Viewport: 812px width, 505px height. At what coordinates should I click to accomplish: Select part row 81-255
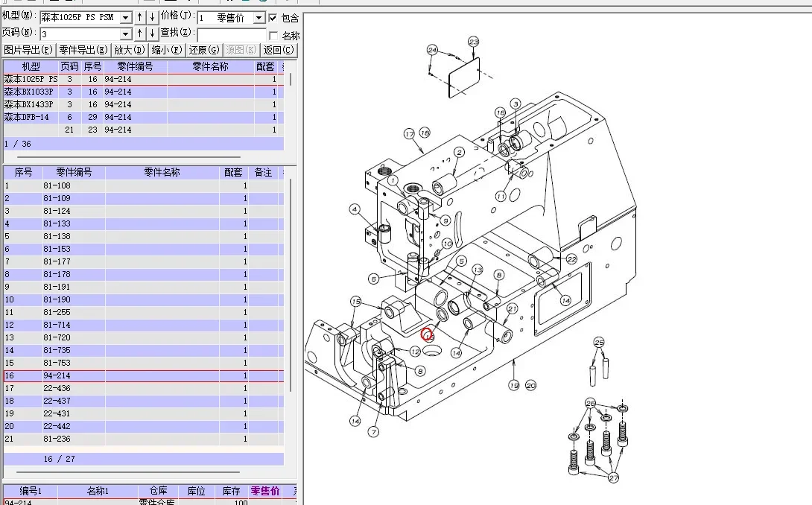pyautogui.click(x=144, y=312)
